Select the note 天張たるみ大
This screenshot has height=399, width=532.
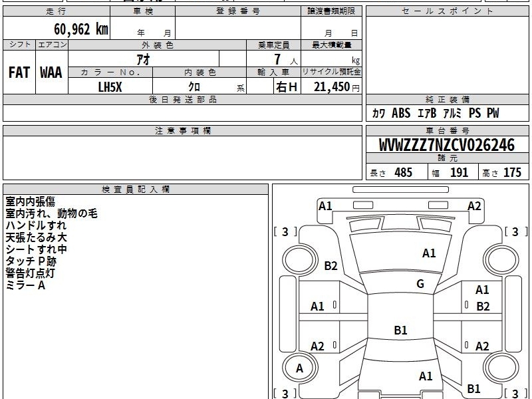point(37,237)
